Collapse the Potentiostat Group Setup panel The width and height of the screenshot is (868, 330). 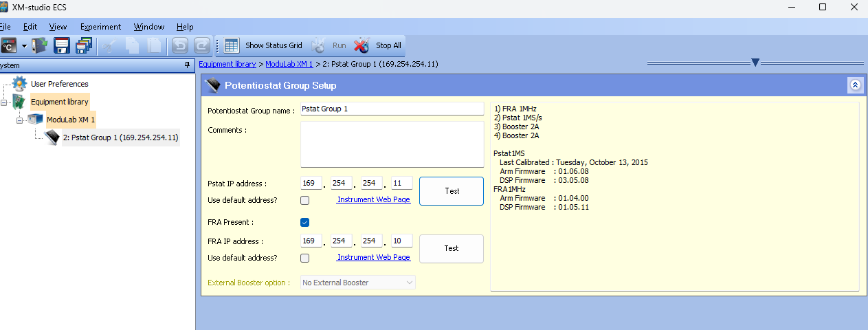pos(855,85)
